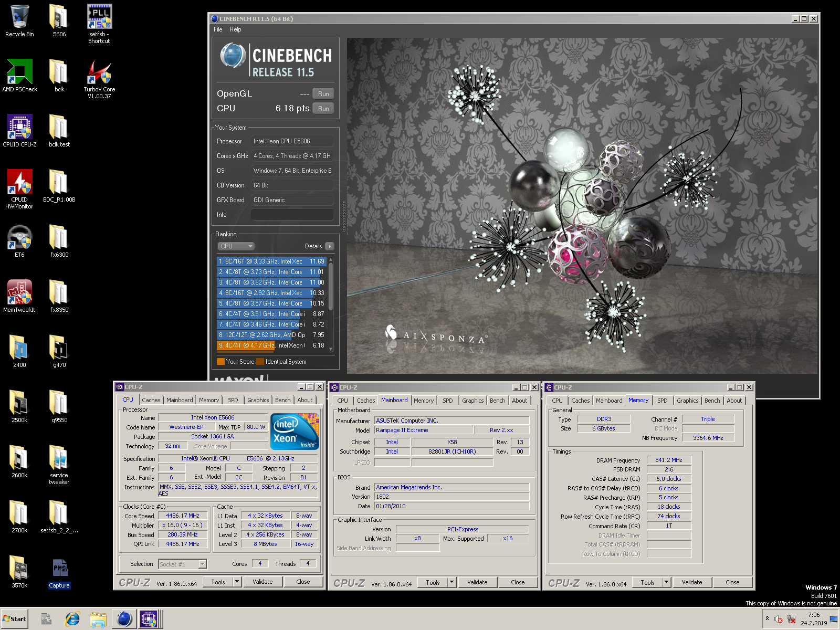
Task: Open the File menu in Cinebench
Action: point(218,29)
